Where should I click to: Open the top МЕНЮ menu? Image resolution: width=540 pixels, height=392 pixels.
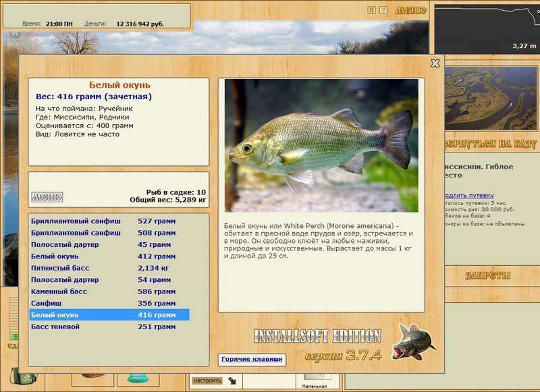(x=410, y=11)
